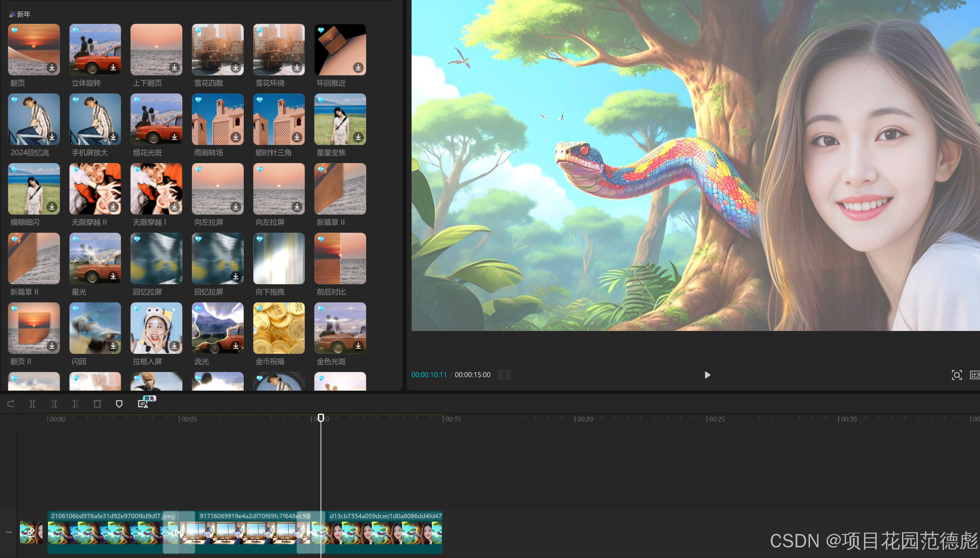Viewport: 980px width, 558px height.
Task: Click the preview zoom-to-fit icon
Action: point(956,375)
